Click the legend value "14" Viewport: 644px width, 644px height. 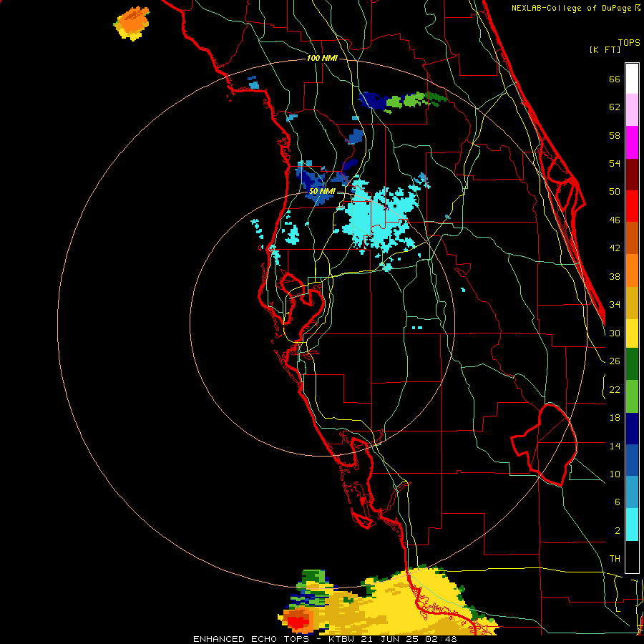(615, 446)
